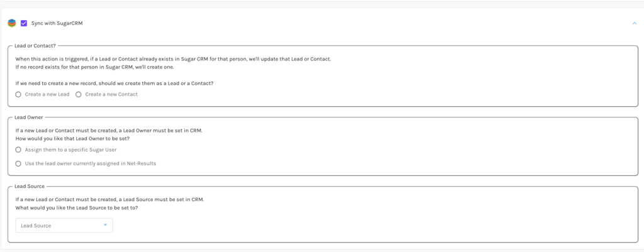This screenshot has height=252, width=644.
Task: Click the 'Lead or Contact?' section legend
Action: pos(35,45)
